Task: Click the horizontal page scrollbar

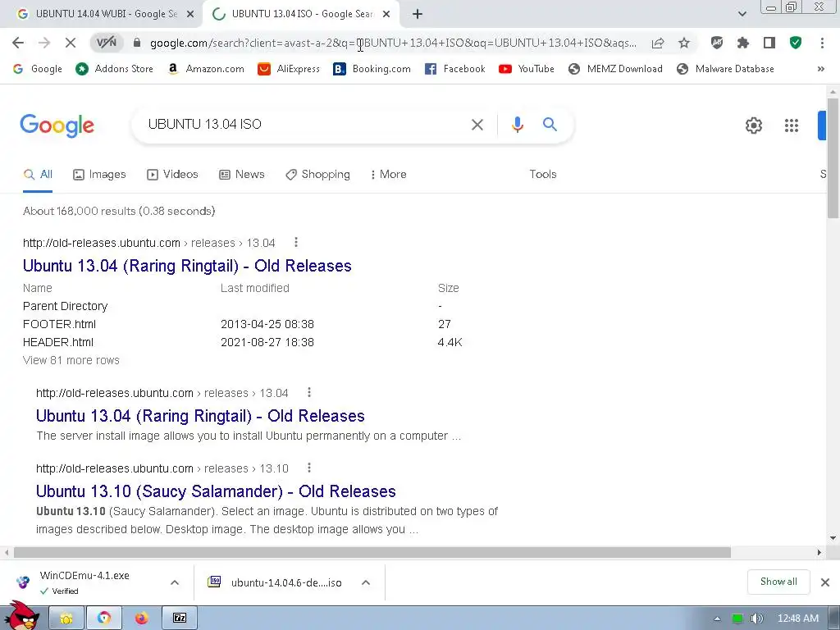Action: (x=372, y=552)
